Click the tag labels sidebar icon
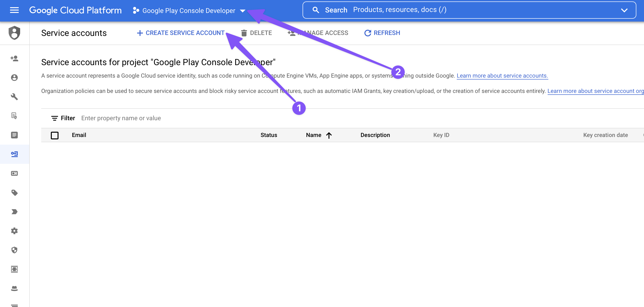This screenshot has width=644, height=307. [x=14, y=193]
